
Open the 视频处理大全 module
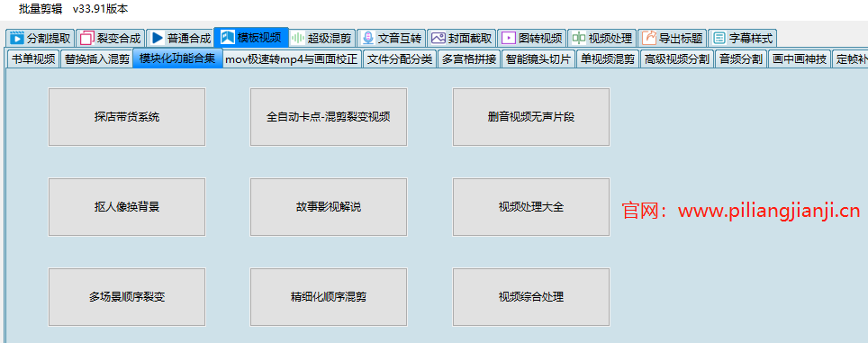tap(531, 207)
